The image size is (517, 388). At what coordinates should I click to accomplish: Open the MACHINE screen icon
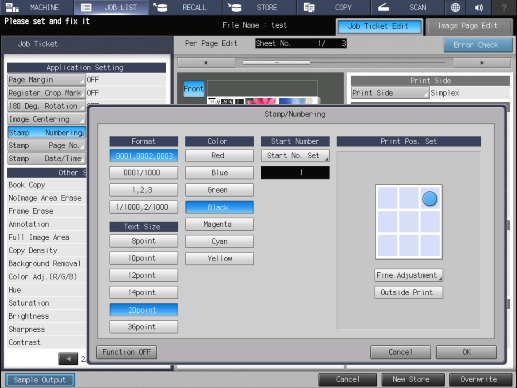point(12,7)
